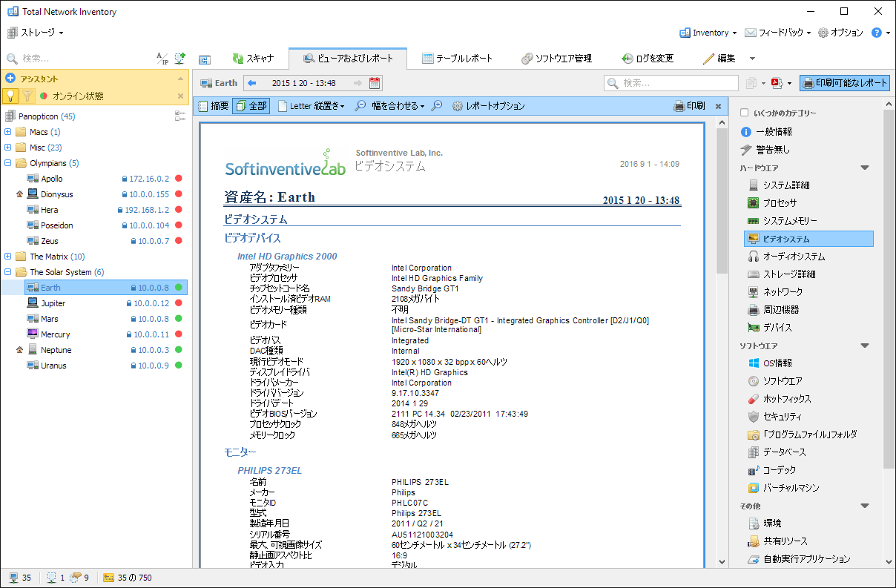Enable the いくつかのカテゴリー checkbox
896x588 pixels.
click(x=744, y=113)
